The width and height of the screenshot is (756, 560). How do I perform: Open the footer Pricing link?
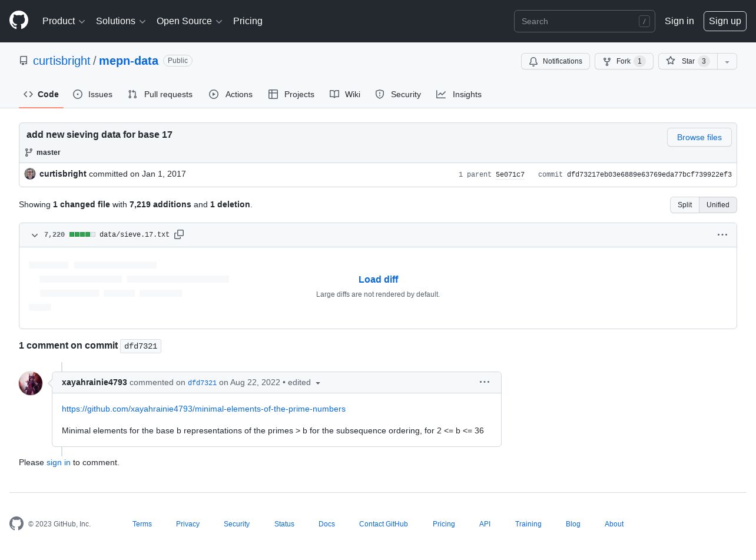point(444,524)
